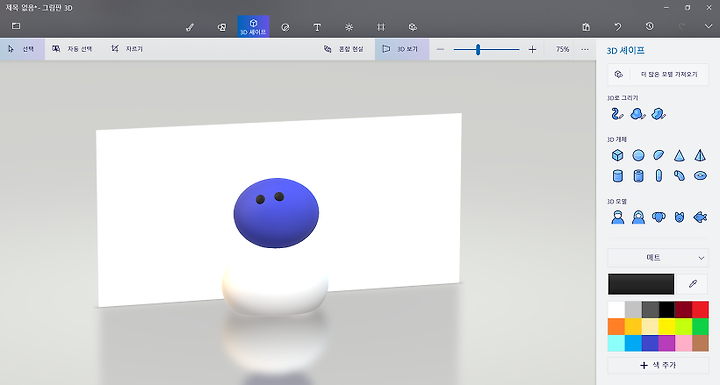Add the dog 3D model
This screenshot has height=385, width=720.
(658, 217)
